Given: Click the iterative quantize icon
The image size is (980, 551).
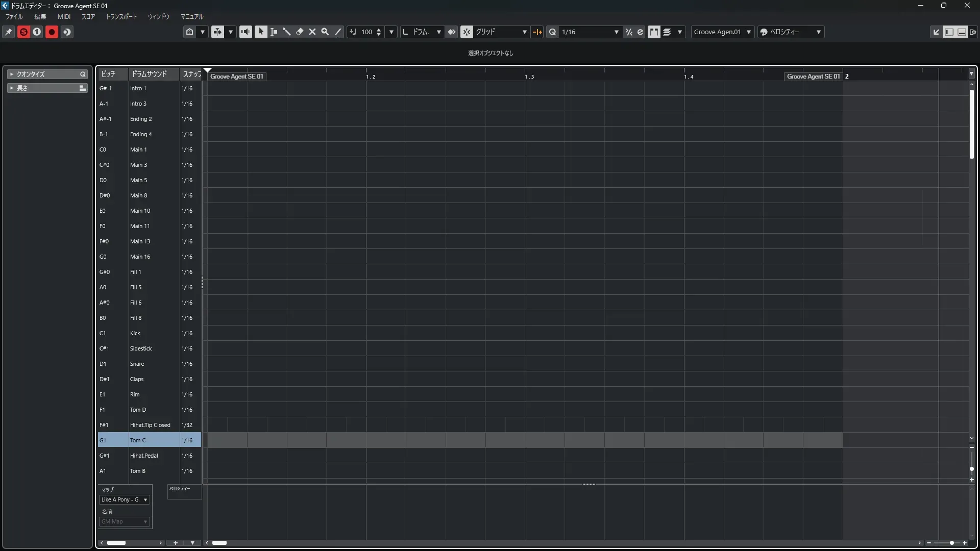Looking at the screenshot, I should pos(629,32).
